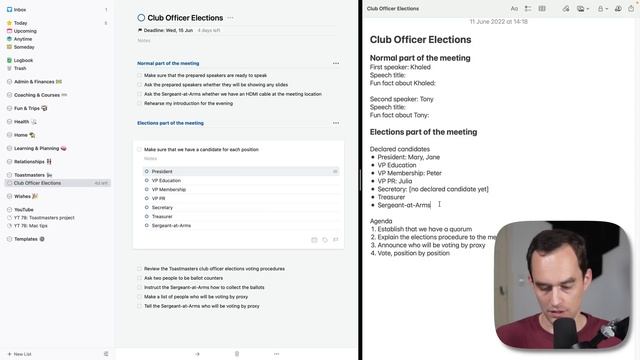Click the trash icon in Things bottom toolbar
This screenshot has height=360, width=640.
pyautogui.click(x=237, y=354)
